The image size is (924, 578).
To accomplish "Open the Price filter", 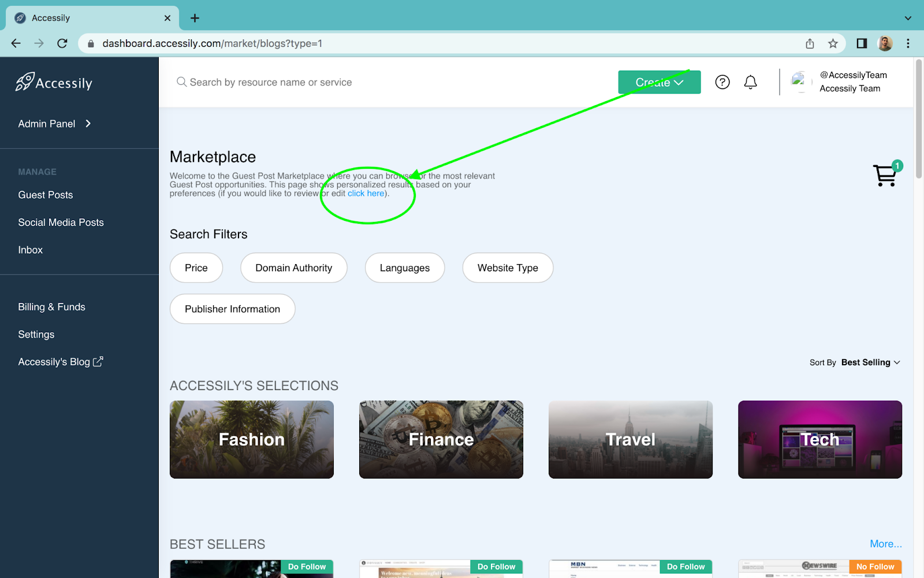I will (x=196, y=268).
